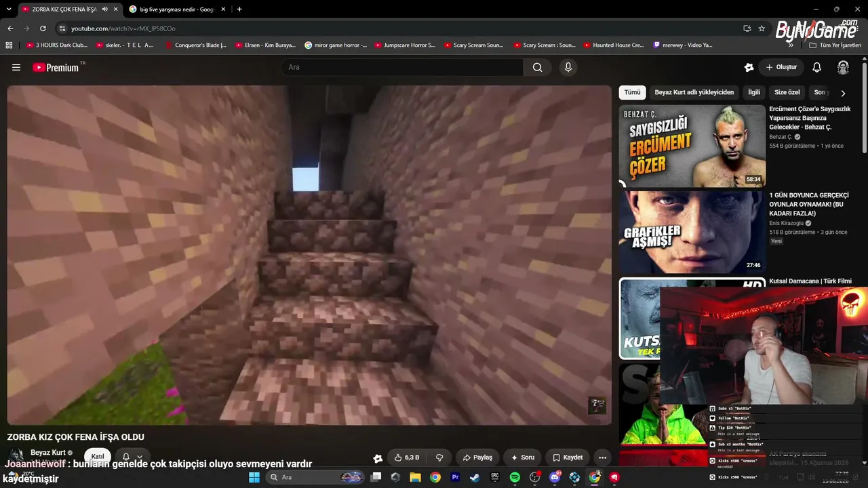The image size is (868, 488).
Task: Click the page vertical scrollbar
Action: pos(865,108)
